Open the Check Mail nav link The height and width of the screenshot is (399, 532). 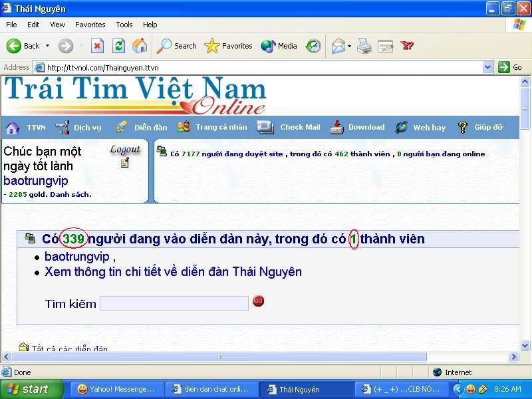click(300, 127)
